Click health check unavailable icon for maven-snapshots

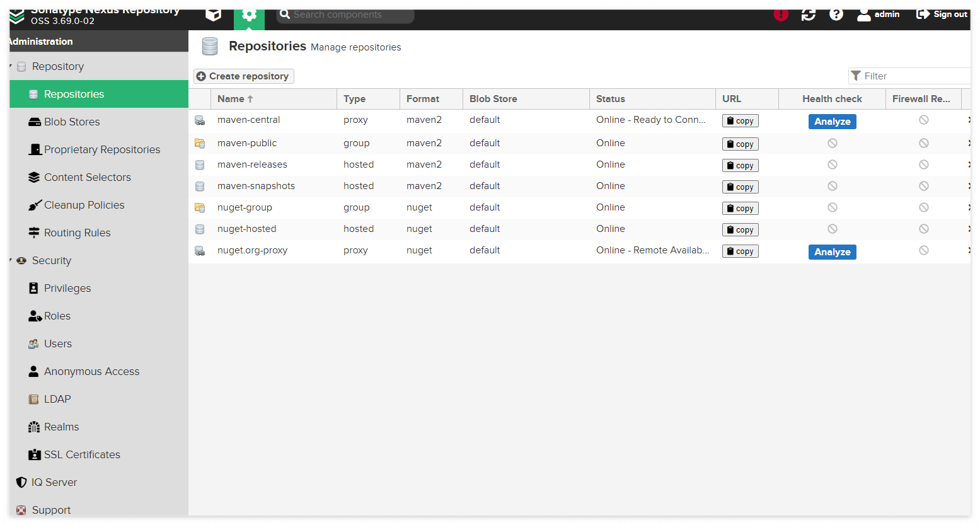833,186
